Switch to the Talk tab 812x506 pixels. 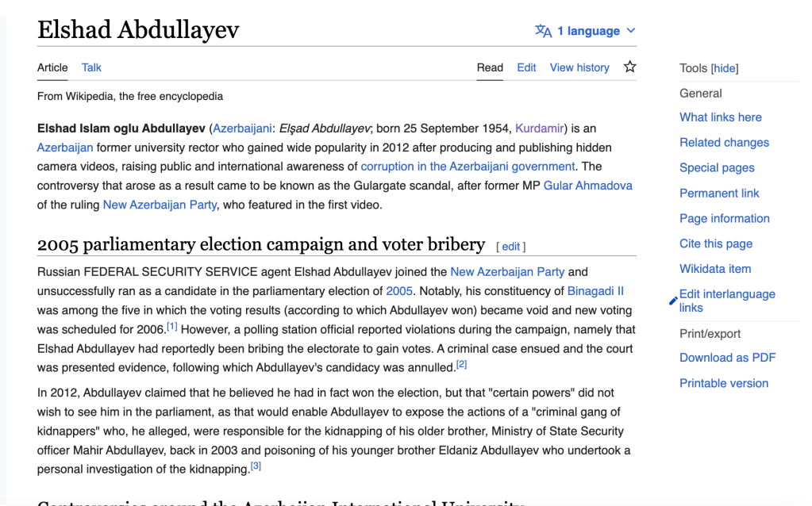coord(91,67)
